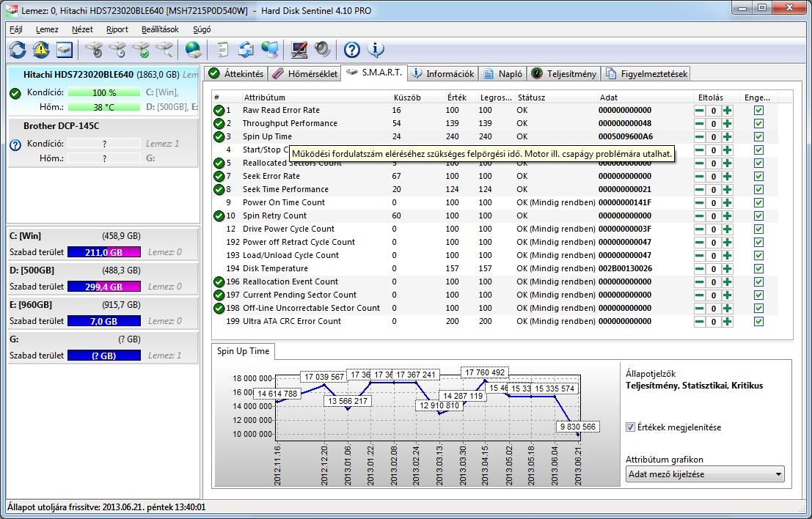Click the disk panel icon in toolbar
The image size is (812, 519).
click(x=65, y=50)
